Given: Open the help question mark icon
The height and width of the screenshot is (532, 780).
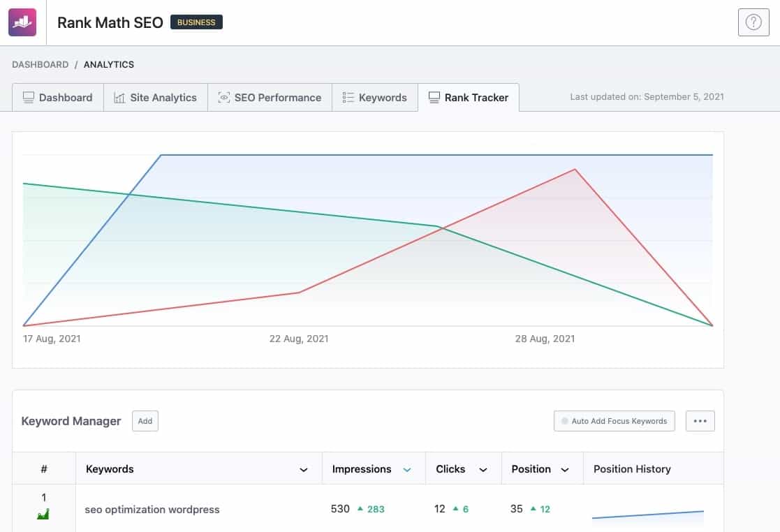Looking at the screenshot, I should [x=753, y=22].
